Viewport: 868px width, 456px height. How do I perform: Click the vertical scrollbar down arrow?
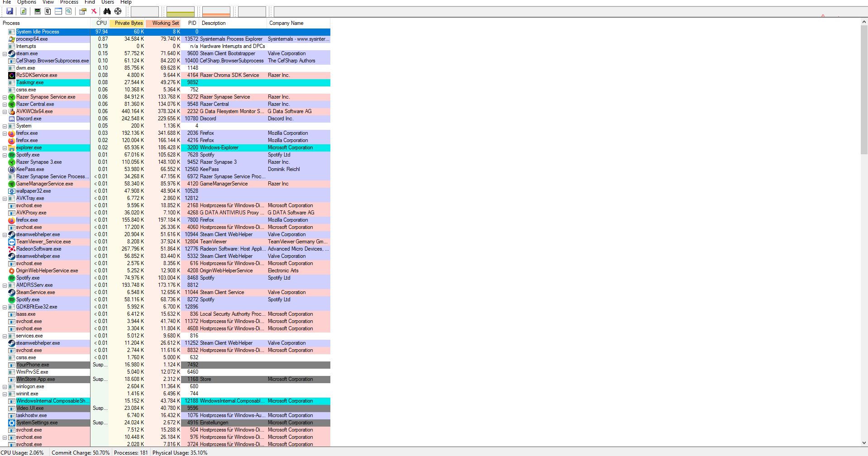[864, 443]
